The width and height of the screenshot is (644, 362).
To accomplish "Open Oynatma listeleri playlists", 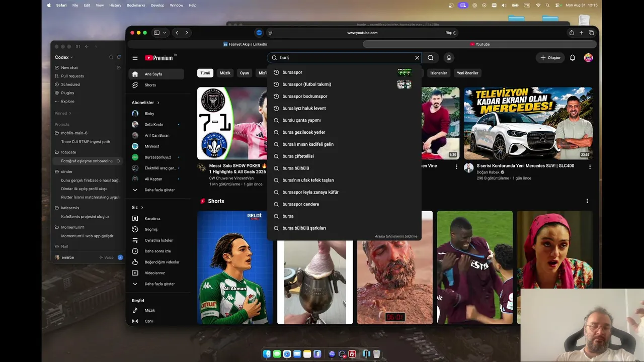I will click(x=156, y=240).
